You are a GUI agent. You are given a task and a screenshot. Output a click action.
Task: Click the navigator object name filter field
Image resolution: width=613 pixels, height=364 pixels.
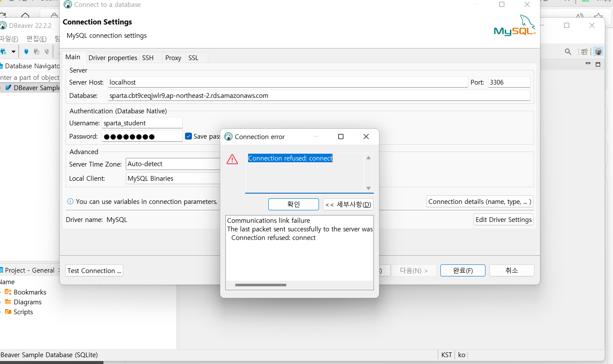[x=30, y=77]
